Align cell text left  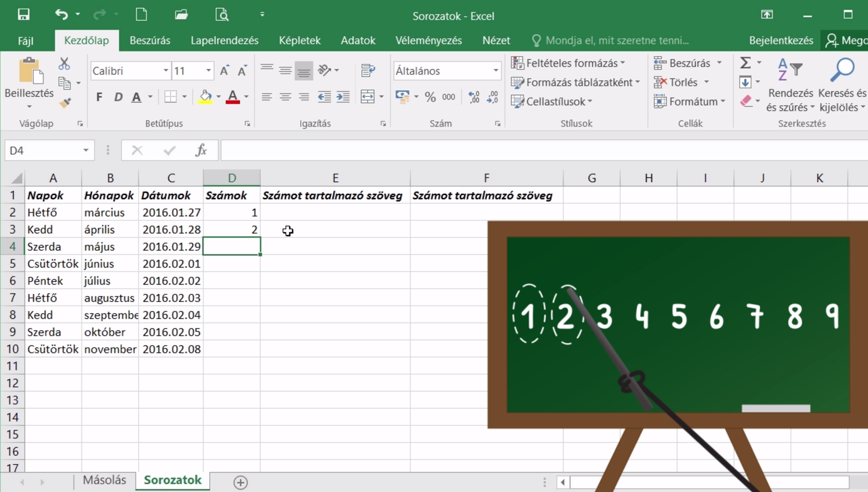pos(267,97)
